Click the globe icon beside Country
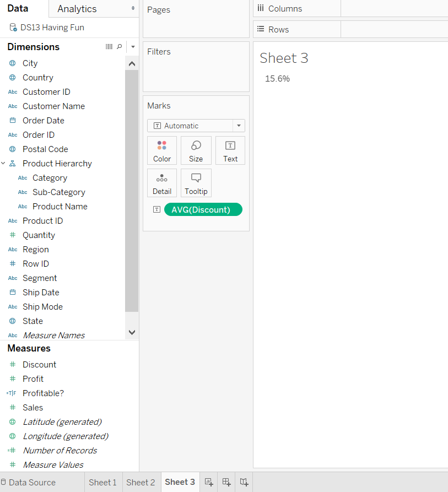Viewport: 448px width, 492px height. coord(13,78)
